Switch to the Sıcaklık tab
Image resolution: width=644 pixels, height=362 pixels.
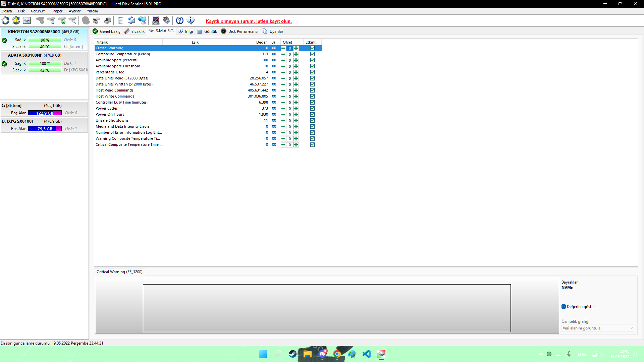[135, 31]
